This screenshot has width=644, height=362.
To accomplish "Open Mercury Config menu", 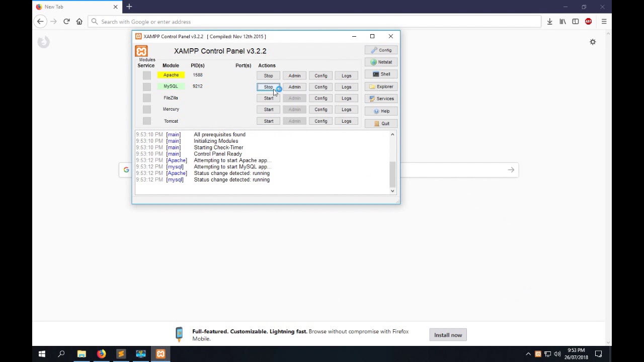I will pyautogui.click(x=320, y=110).
